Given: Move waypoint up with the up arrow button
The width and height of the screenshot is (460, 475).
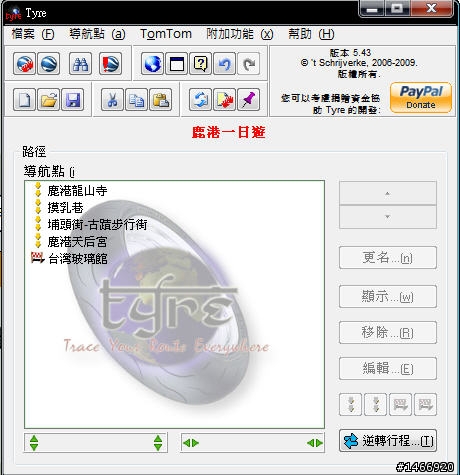Looking at the screenshot, I should click(x=388, y=193).
